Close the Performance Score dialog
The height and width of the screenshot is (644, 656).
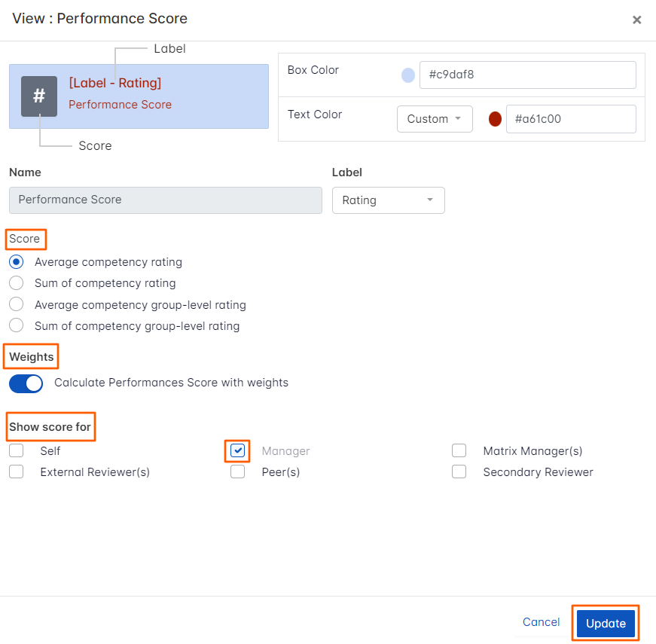click(636, 20)
